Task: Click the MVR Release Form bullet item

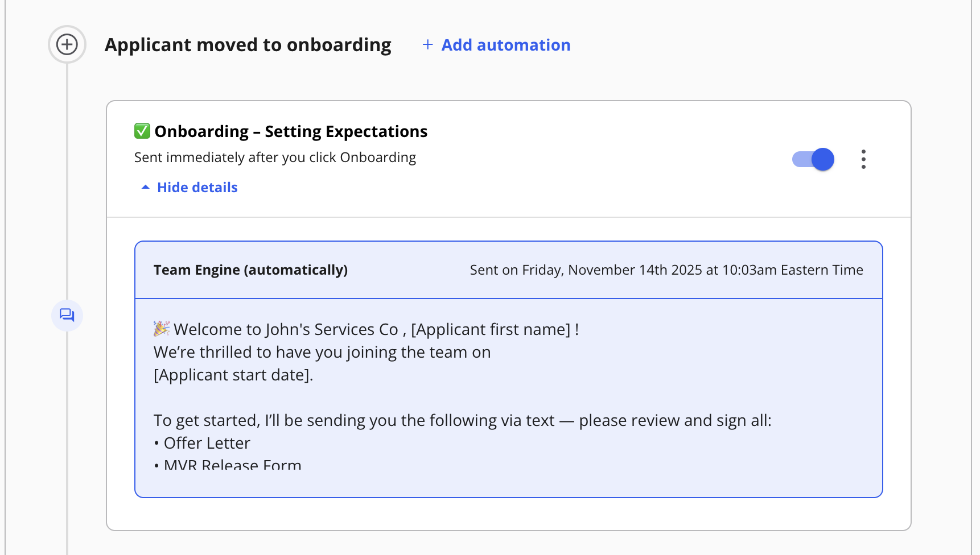Action: [x=232, y=465]
